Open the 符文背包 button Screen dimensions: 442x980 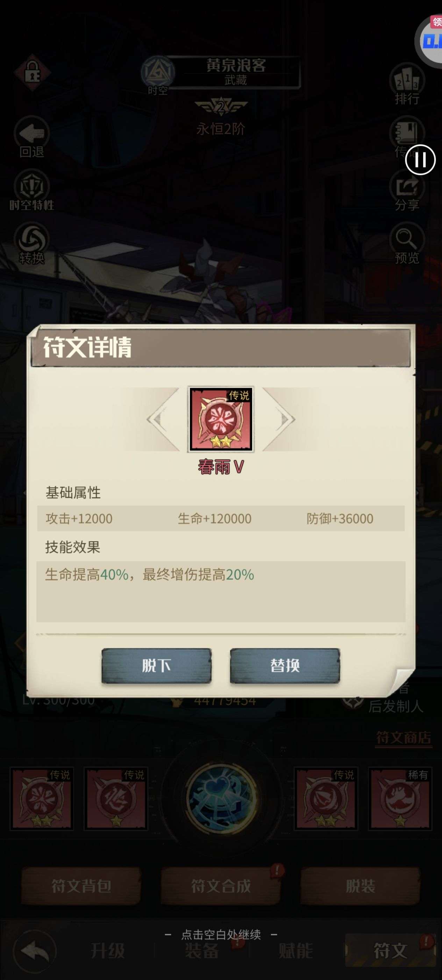[x=81, y=886]
